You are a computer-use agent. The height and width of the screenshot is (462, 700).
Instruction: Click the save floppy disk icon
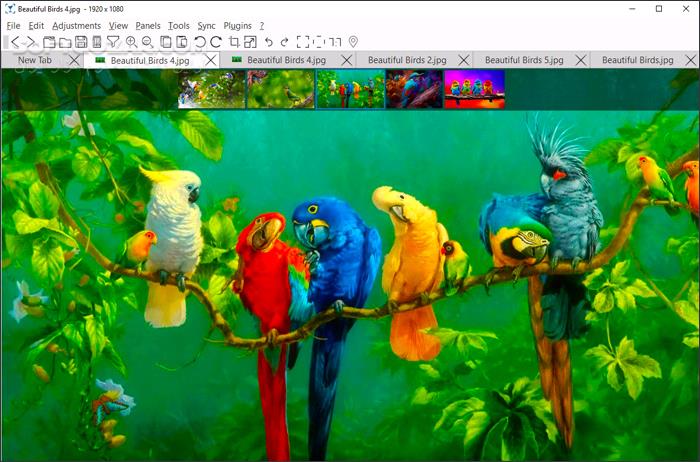point(81,42)
